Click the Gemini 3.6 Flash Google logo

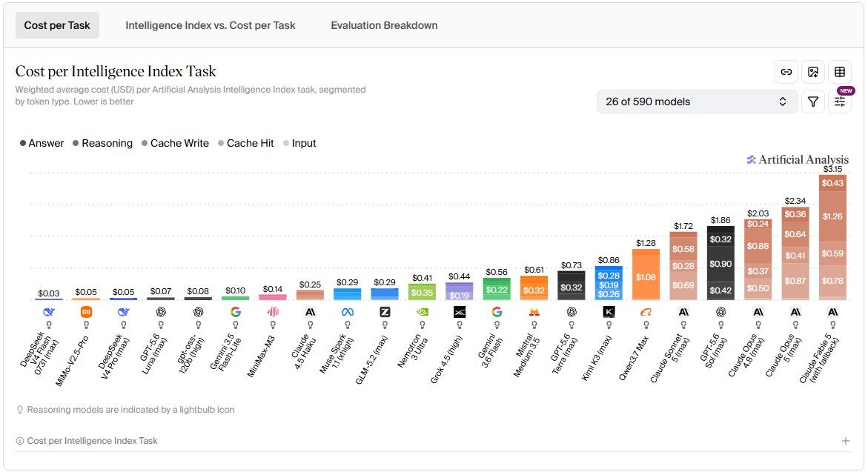tap(497, 312)
